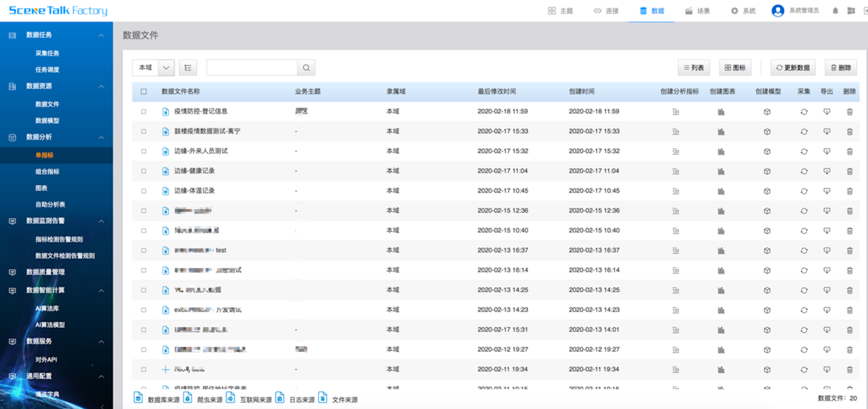The height and width of the screenshot is (409, 868).
Task: Create analysis indicator for 鼓楼疫情数据测试-离宁
Action: [x=675, y=132]
